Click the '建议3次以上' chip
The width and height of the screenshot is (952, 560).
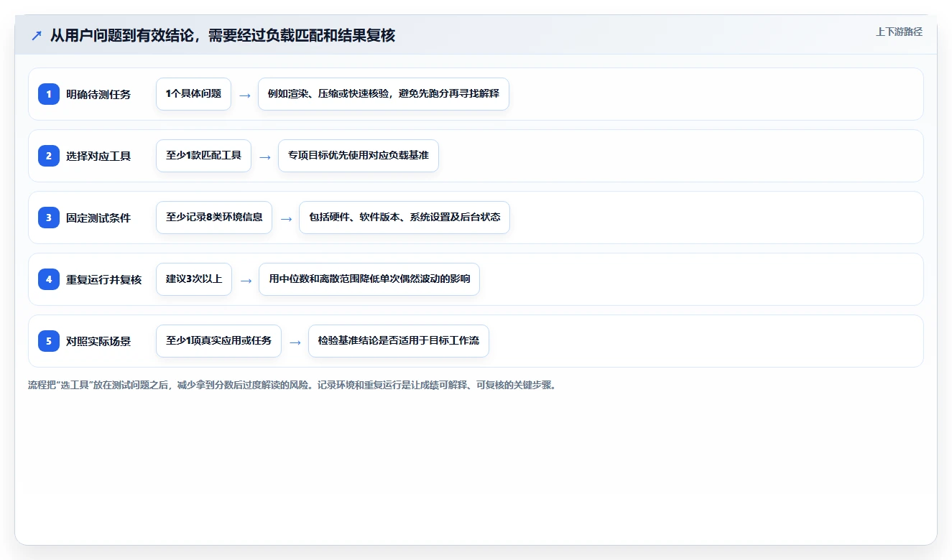(x=194, y=279)
